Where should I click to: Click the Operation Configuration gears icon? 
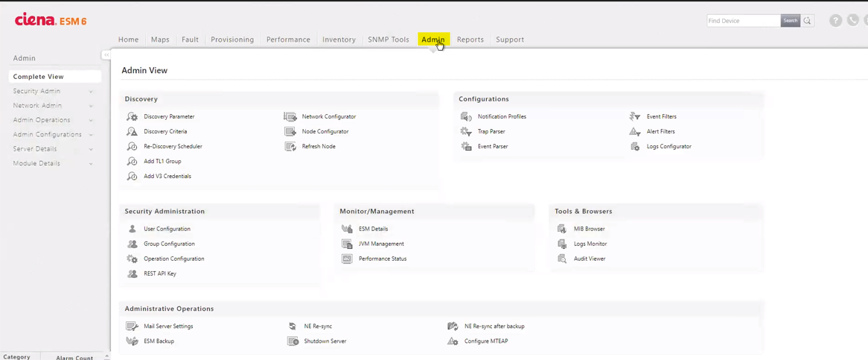[132, 259]
